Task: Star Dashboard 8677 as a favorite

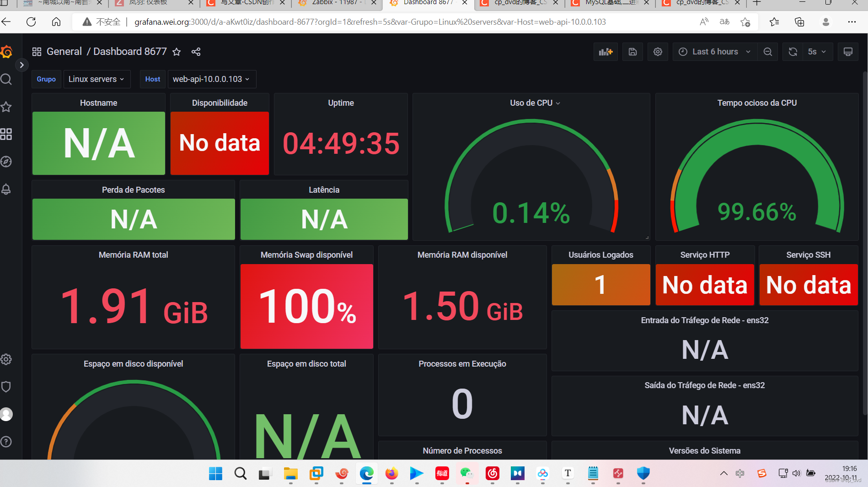Action: (x=177, y=52)
